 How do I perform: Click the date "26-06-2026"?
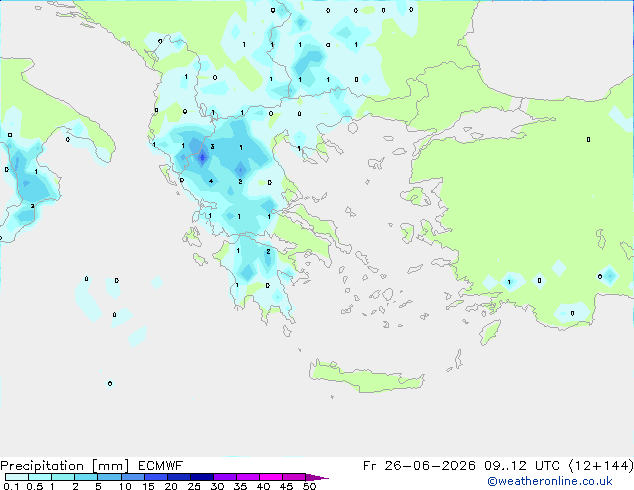[x=430, y=466]
